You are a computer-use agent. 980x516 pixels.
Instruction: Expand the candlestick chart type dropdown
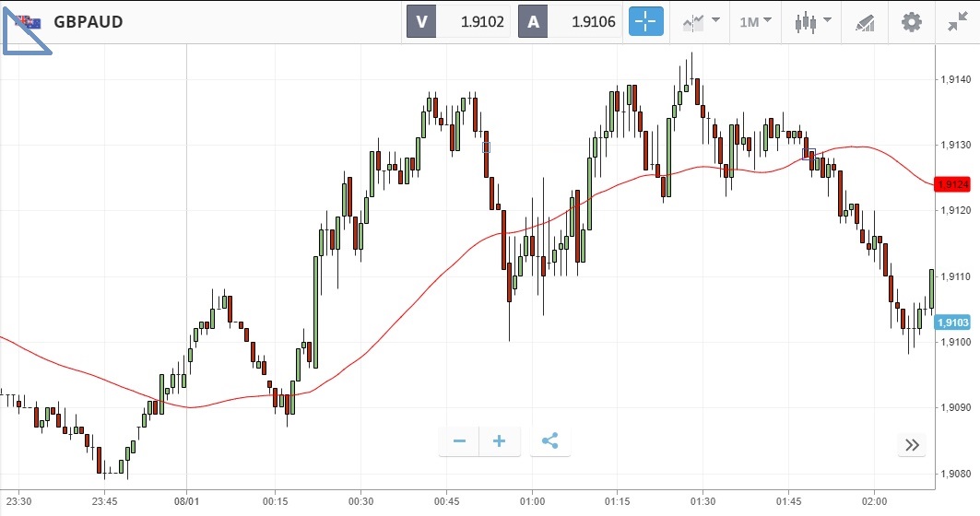tap(812, 22)
